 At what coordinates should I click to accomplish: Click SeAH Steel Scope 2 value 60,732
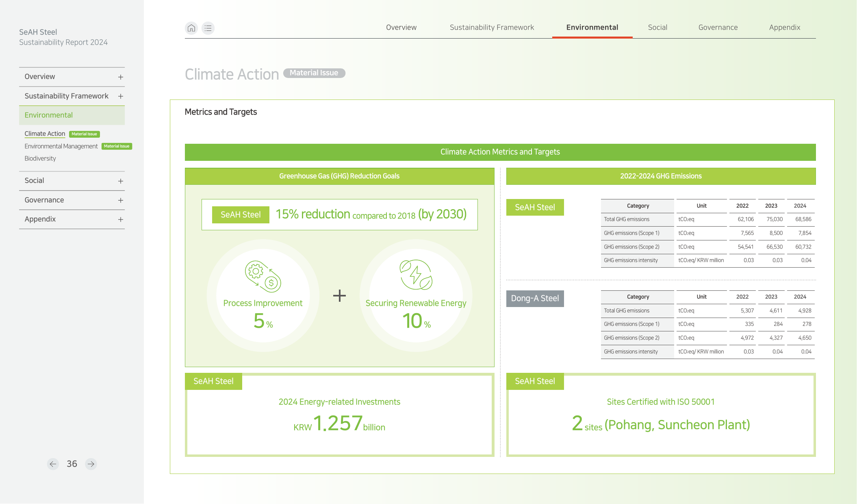(803, 247)
